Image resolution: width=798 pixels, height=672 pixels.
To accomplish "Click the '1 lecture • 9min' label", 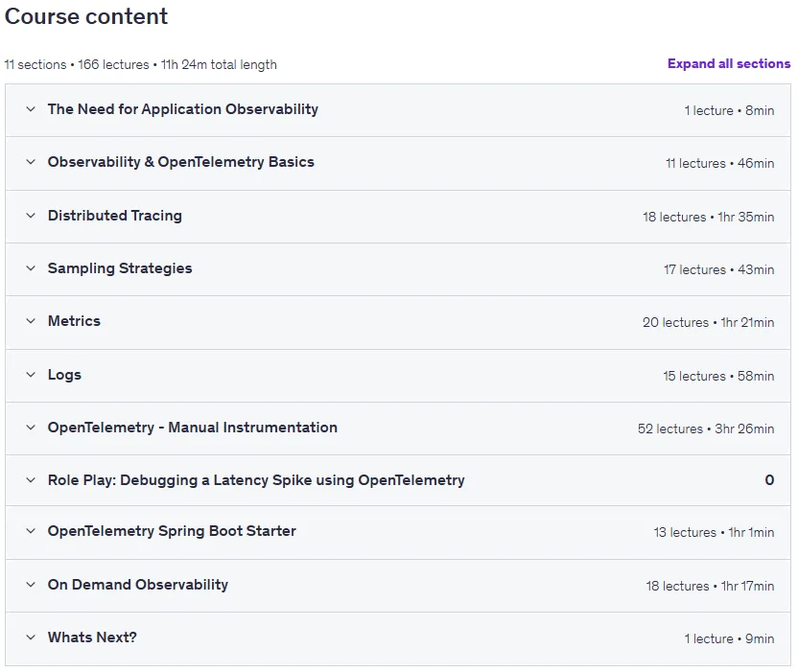I will (x=729, y=638).
